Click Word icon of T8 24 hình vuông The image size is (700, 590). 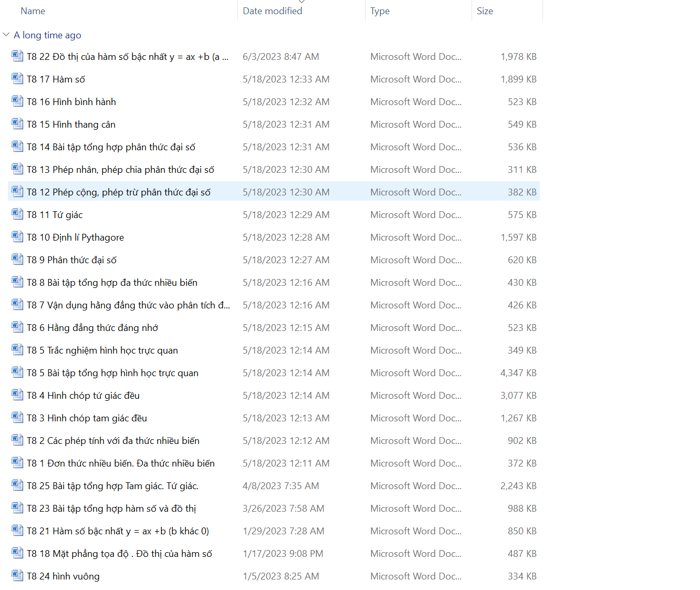tap(17, 575)
